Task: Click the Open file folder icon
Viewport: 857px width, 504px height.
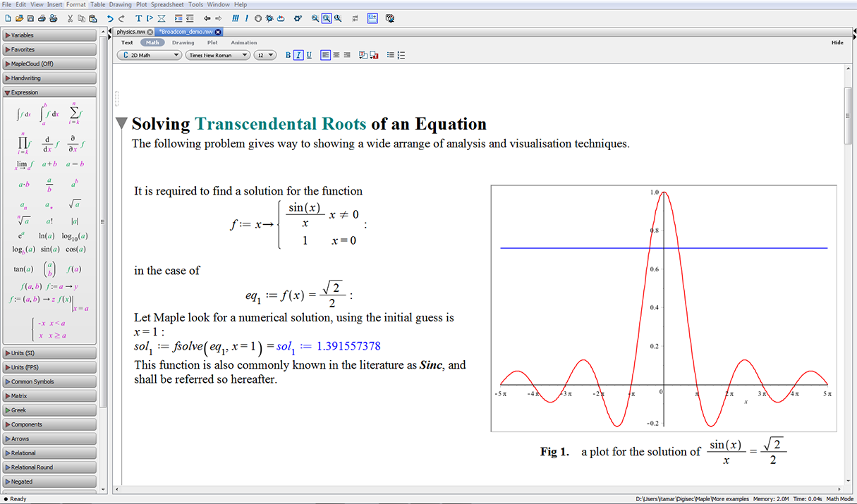Action: pos(20,18)
